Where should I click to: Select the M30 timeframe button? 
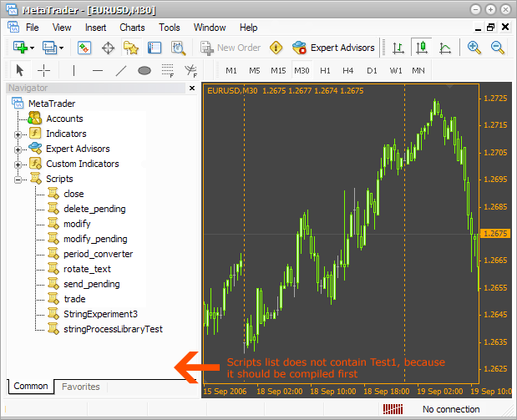pos(302,70)
